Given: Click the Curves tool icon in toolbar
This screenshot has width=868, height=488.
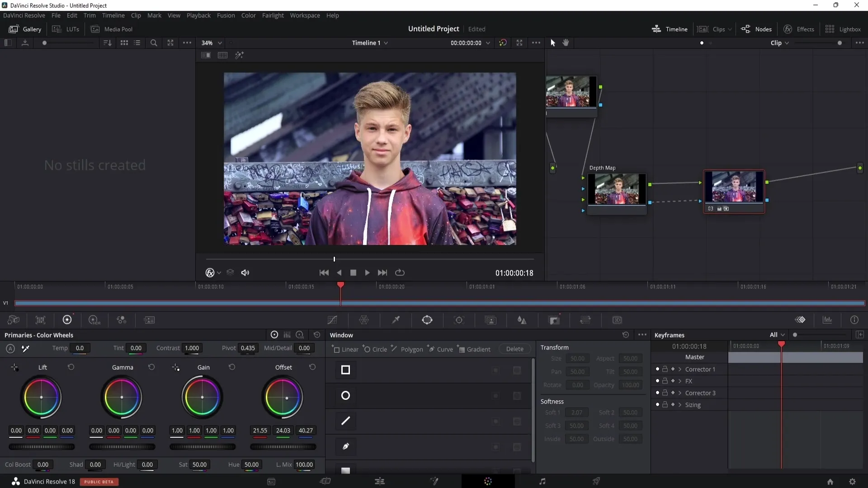Looking at the screenshot, I should pos(332,320).
